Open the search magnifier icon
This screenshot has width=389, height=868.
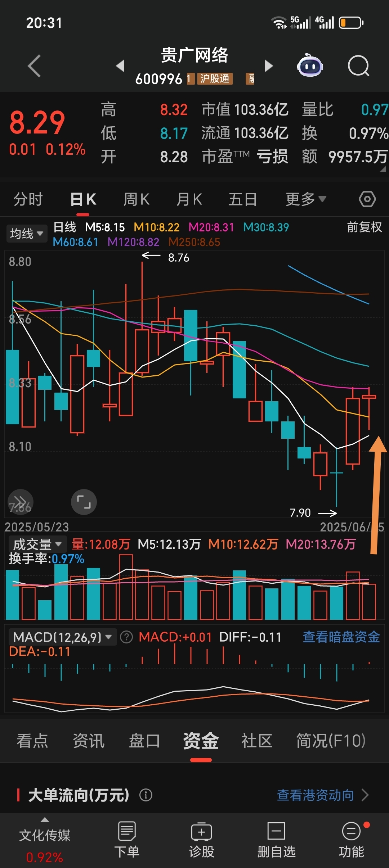[x=358, y=66]
